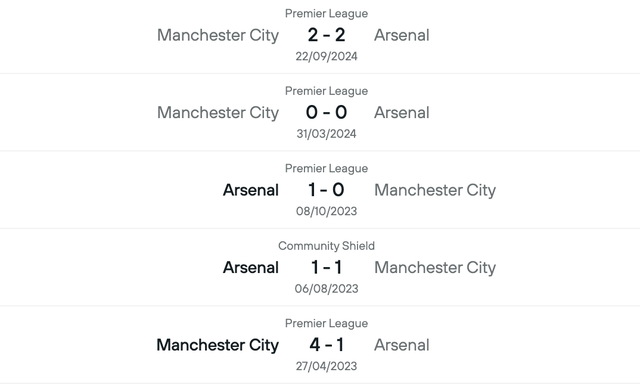The width and height of the screenshot is (640, 384).
Task: Select Arsenal in the 4 - 1 match
Action: coord(402,345)
